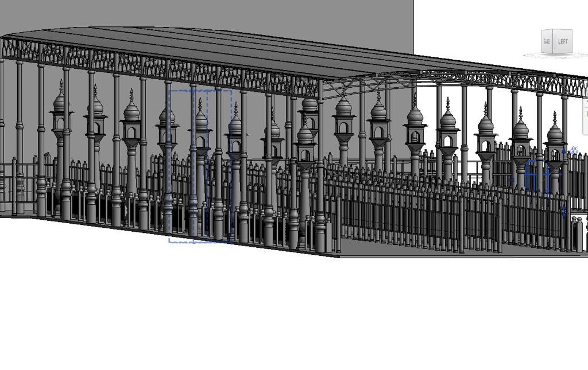This screenshot has height=370, width=588.
Task: Click empty white canvas below the model
Action: [x=287, y=316]
